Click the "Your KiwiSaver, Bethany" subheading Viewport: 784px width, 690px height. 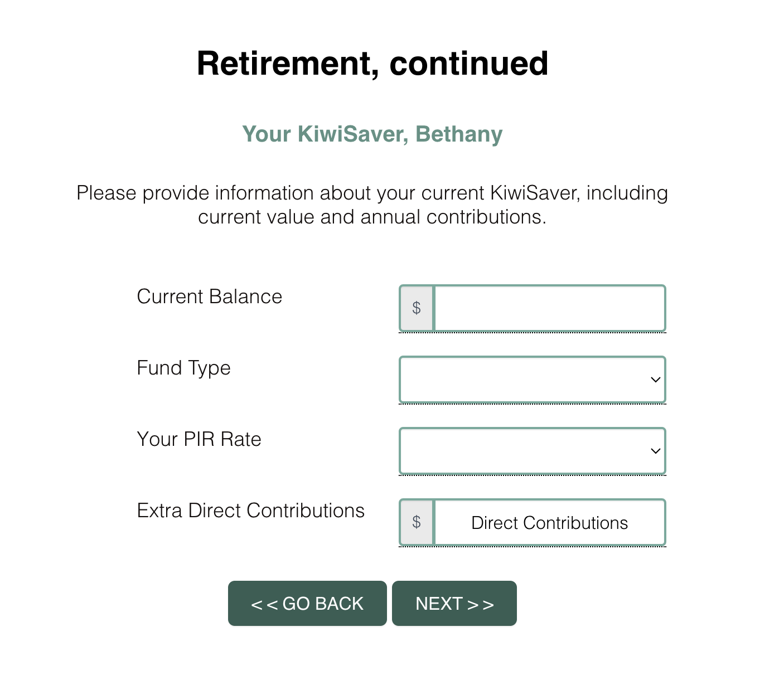tap(372, 134)
